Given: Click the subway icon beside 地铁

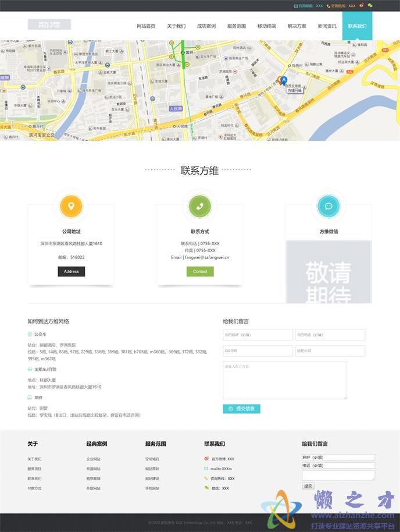Looking at the screenshot, I should tap(30, 398).
